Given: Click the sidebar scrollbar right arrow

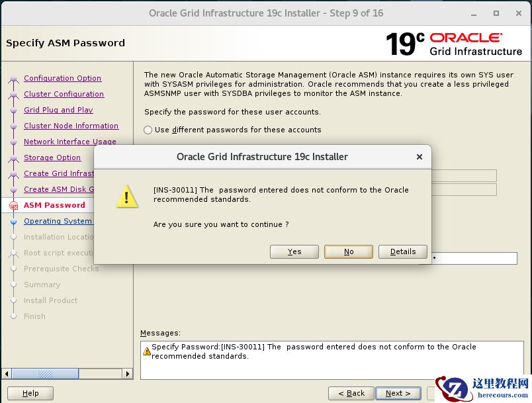Looking at the screenshot, I should (x=127, y=374).
